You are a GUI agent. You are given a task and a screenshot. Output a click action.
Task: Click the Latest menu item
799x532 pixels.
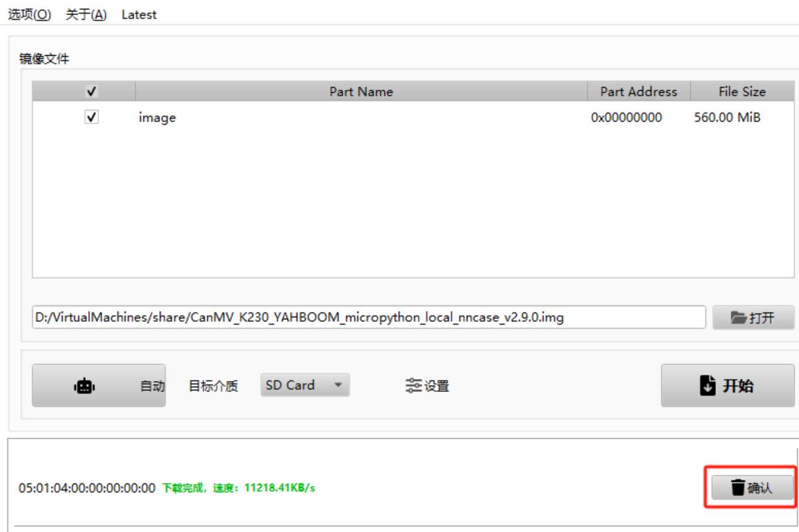pos(139,14)
